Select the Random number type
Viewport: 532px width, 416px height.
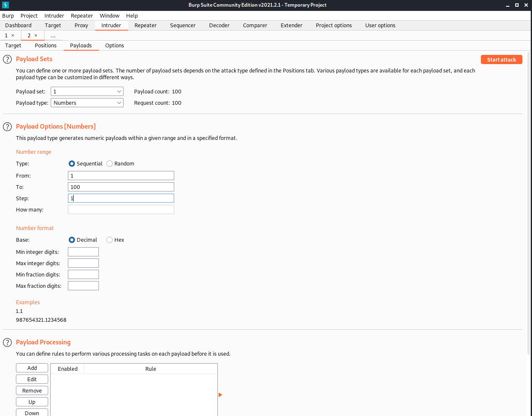pyautogui.click(x=110, y=164)
